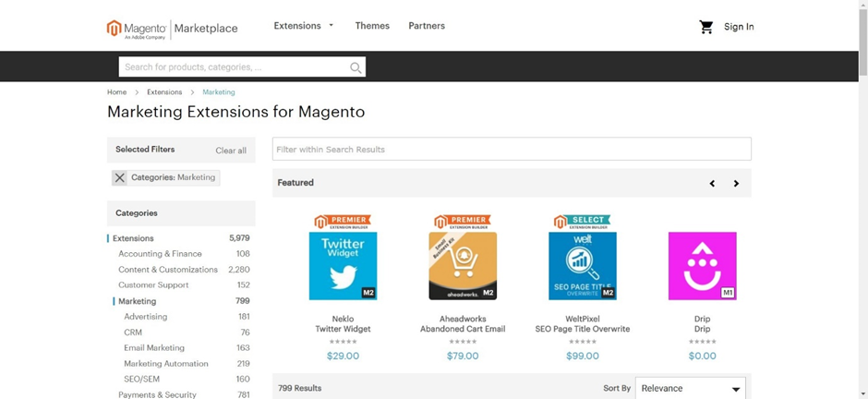Click Filter within Search Results field
The width and height of the screenshot is (868, 399).
pos(512,149)
